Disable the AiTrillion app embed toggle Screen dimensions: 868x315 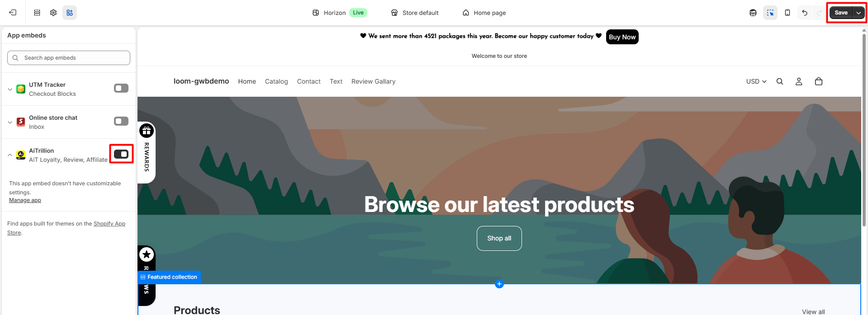(x=121, y=154)
